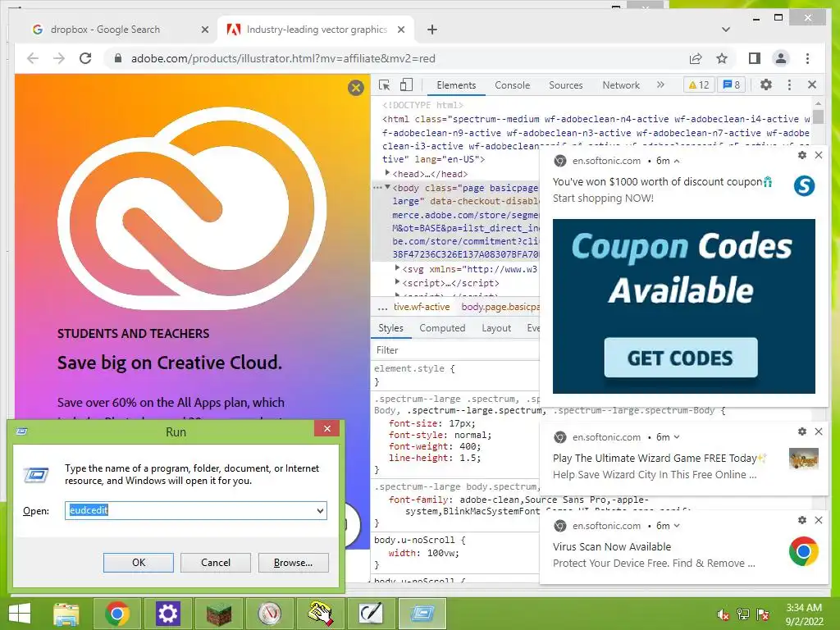The image size is (840, 630).
Task: Open the Minecraft block taskbar icon
Action: [219, 614]
